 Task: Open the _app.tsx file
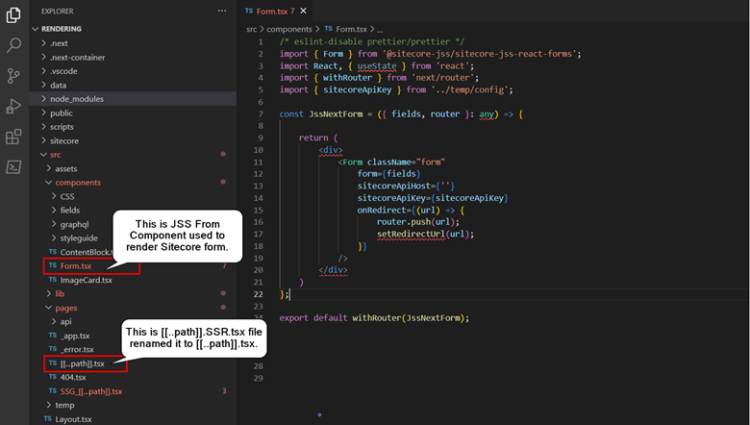76,336
